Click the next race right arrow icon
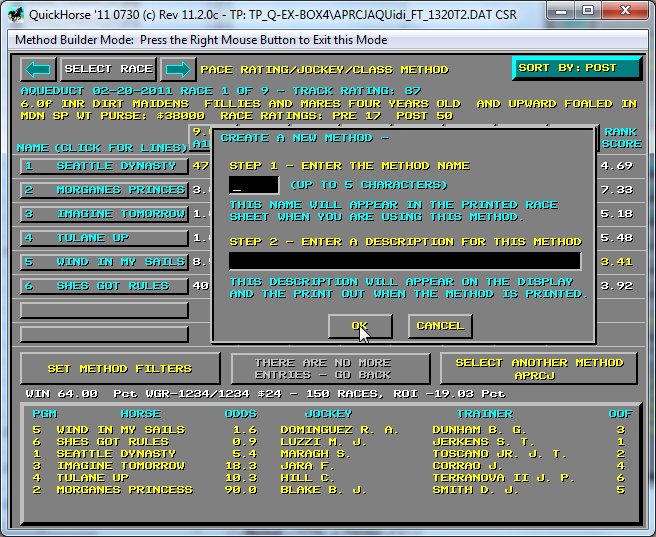This screenshot has width=656, height=537. 177,69
